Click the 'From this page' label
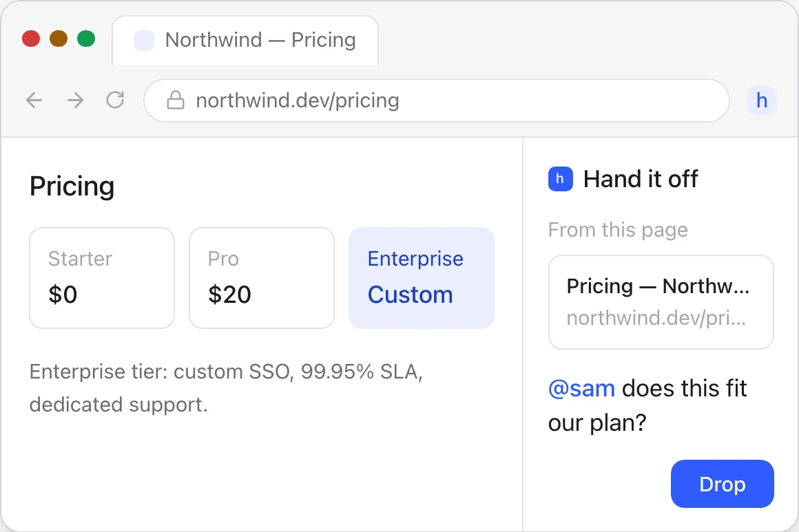 coord(618,230)
